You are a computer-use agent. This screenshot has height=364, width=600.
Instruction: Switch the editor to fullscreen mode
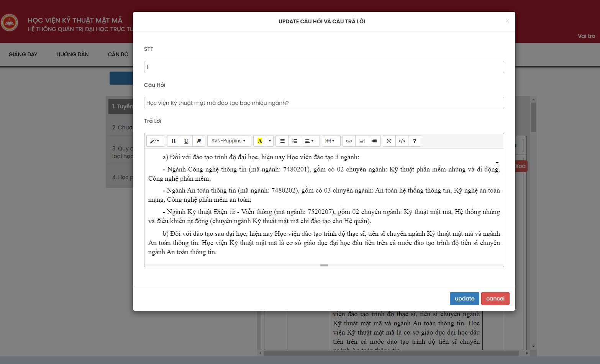[389, 141]
